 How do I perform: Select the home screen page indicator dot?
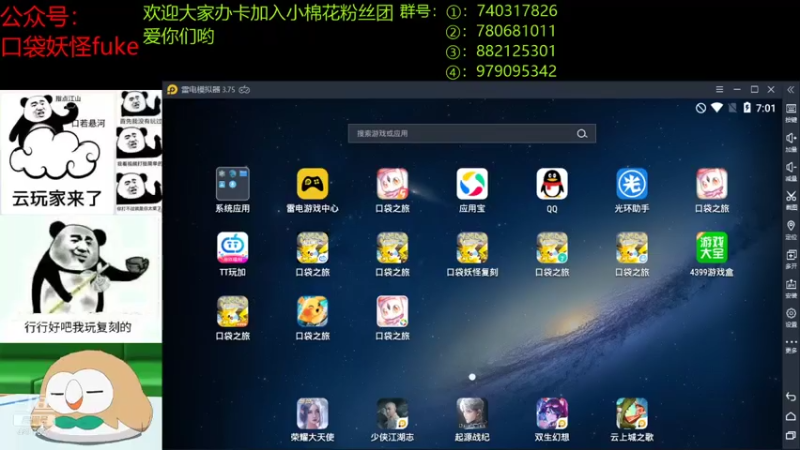tap(472, 377)
